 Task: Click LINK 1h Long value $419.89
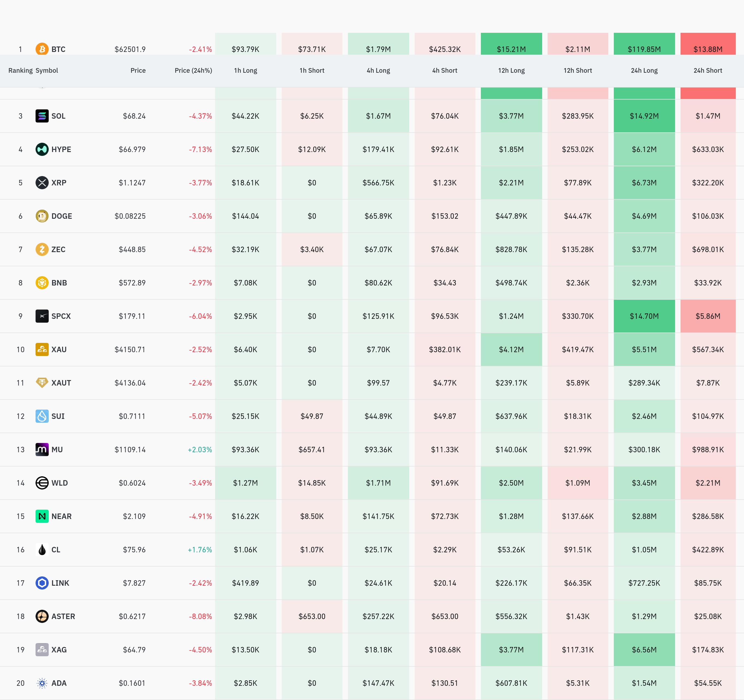pyautogui.click(x=246, y=583)
